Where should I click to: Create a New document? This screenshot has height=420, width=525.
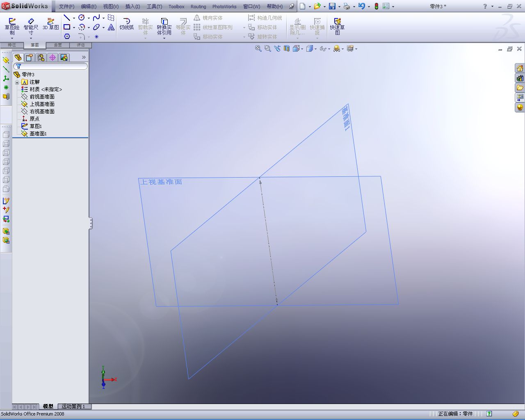[x=303, y=6]
